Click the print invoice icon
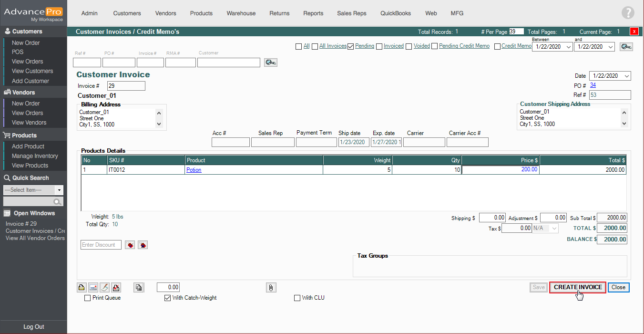The width and height of the screenshot is (644, 334). [x=82, y=287]
